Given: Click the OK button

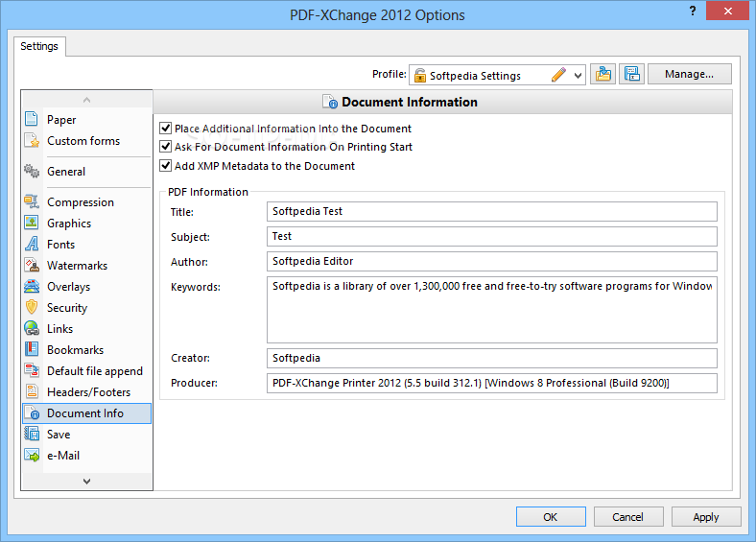Looking at the screenshot, I should click(x=551, y=517).
